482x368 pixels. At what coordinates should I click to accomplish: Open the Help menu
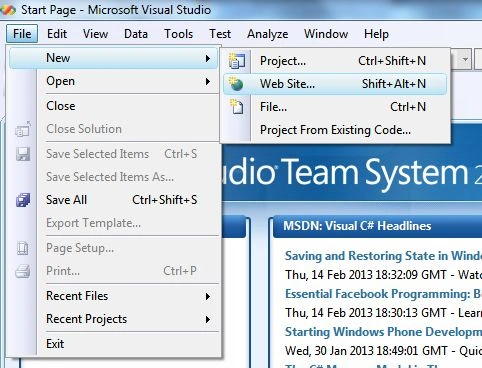point(376,34)
